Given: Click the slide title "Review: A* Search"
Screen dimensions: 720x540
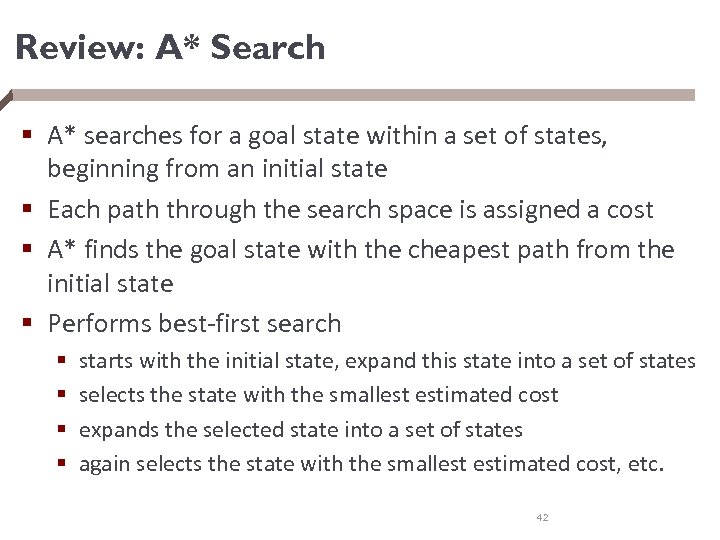Looking at the screenshot, I should tap(171, 47).
